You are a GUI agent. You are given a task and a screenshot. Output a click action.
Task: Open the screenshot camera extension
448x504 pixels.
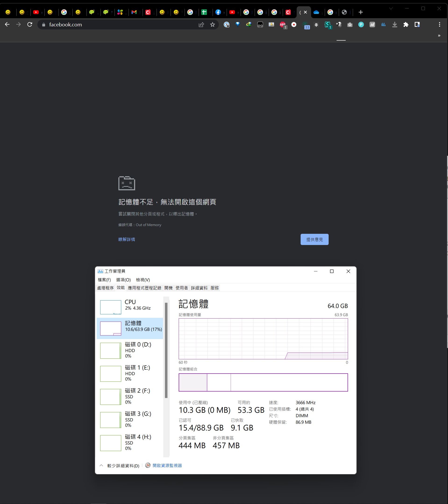(350, 25)
